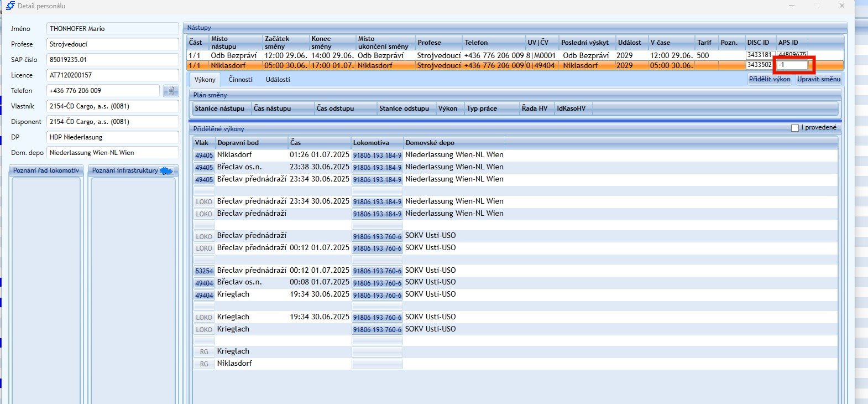Screen dimensions: 868x404
Task: Click train number button 53254
Action: [204, 271]
